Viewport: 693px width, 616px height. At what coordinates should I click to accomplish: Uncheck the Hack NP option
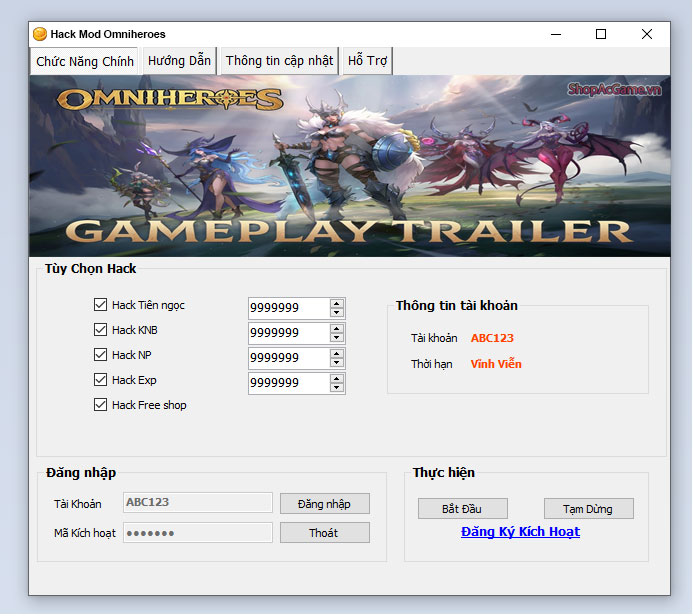click(100, 355)
